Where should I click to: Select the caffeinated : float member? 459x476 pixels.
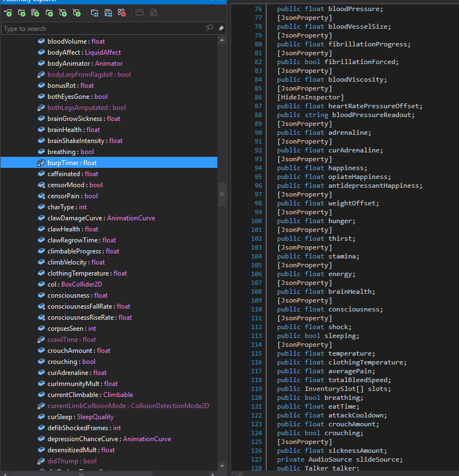pos(73,174)
